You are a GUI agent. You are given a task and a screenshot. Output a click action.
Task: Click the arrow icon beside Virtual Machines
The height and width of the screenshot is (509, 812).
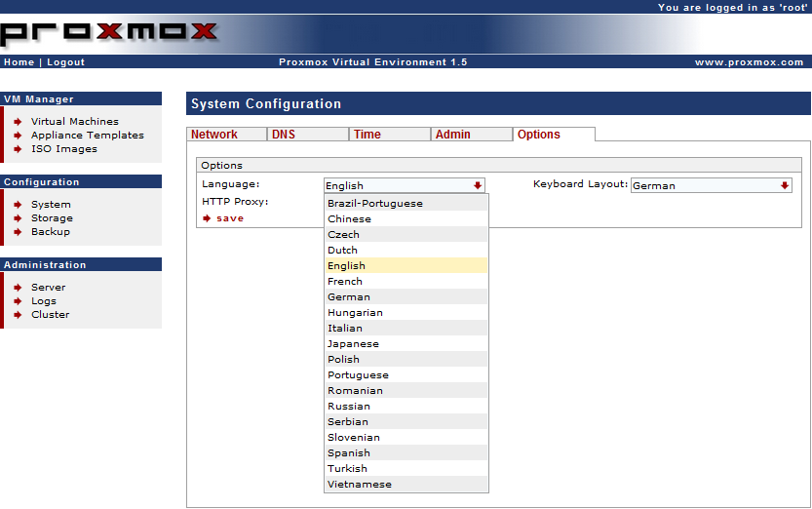coord(18,122)
